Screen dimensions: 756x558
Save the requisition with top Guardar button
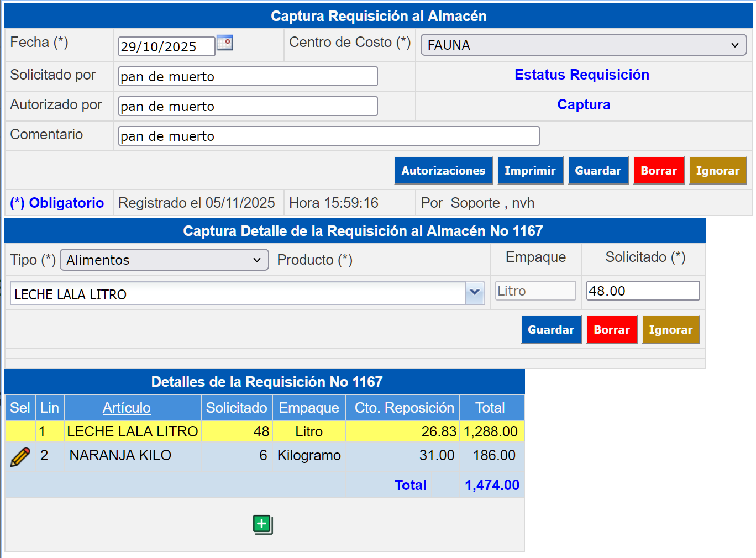click(x=598, y=171)
